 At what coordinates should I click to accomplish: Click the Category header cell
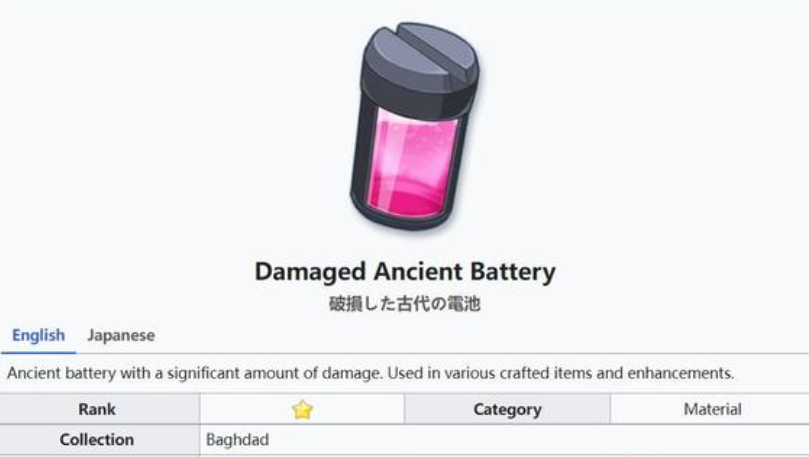click(507, 410)
